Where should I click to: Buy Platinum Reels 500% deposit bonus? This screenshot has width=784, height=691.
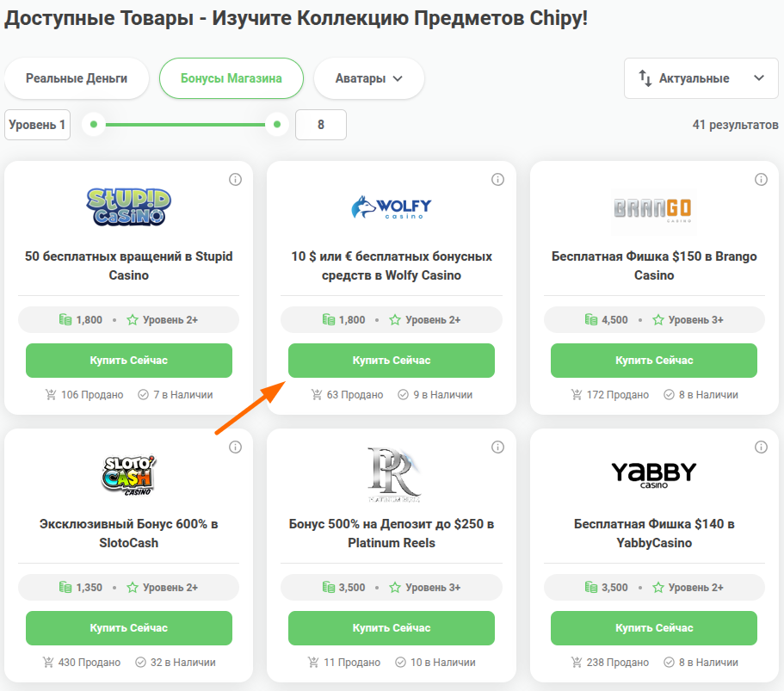(x=391, y=628)
